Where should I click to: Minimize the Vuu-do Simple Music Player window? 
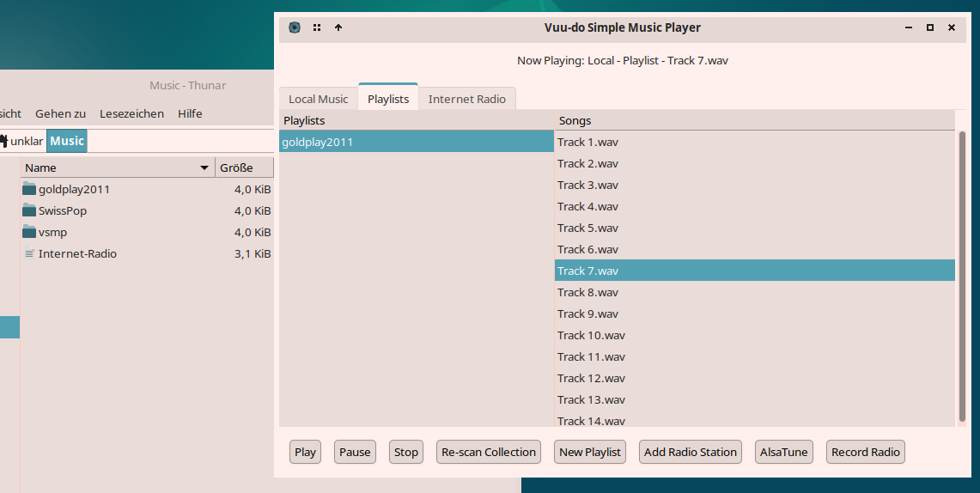909,27
